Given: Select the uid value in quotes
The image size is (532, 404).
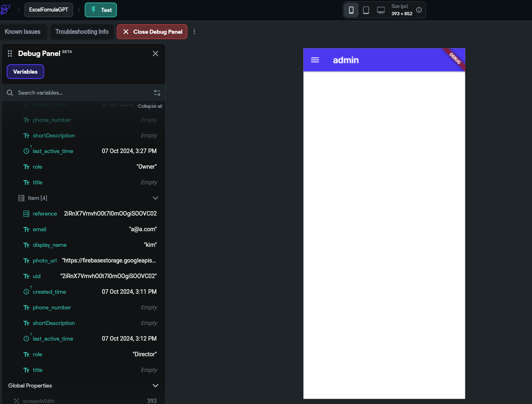Looking at the screenshot, I should [109, 276].
